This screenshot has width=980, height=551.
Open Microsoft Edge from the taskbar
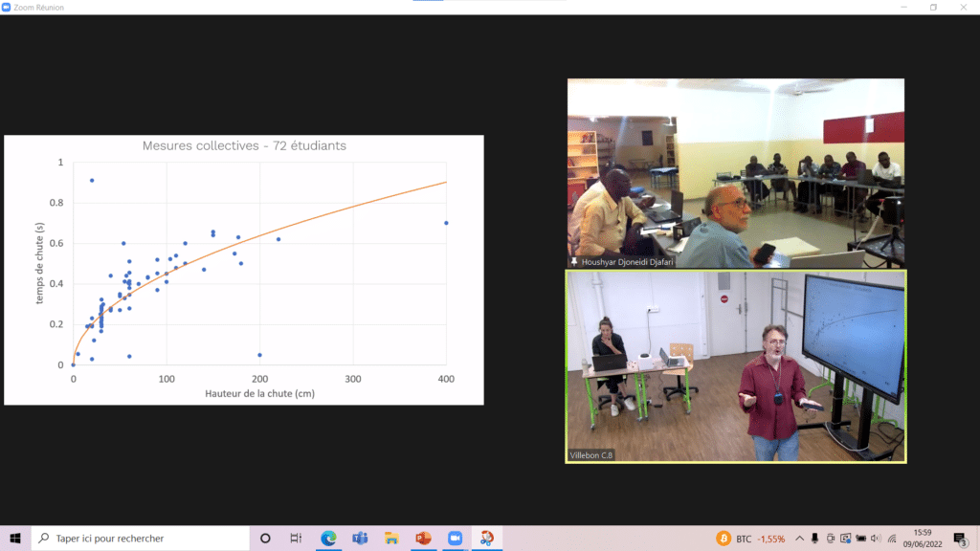328,538
